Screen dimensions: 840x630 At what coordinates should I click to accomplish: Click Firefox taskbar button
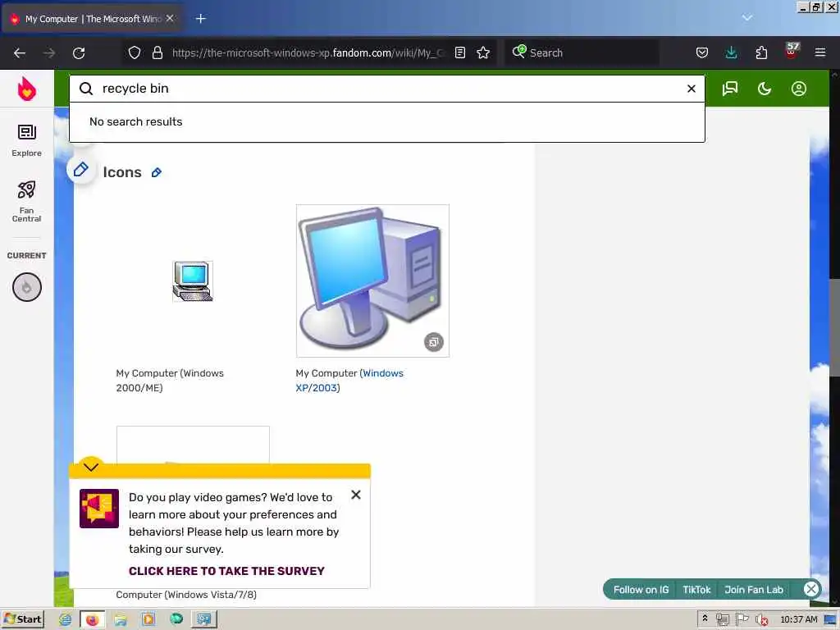[x=93, y=619]
